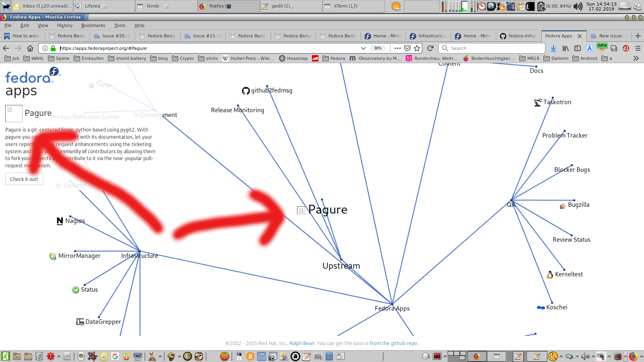Open synced tabs icon in toolbar

point(614,48)
